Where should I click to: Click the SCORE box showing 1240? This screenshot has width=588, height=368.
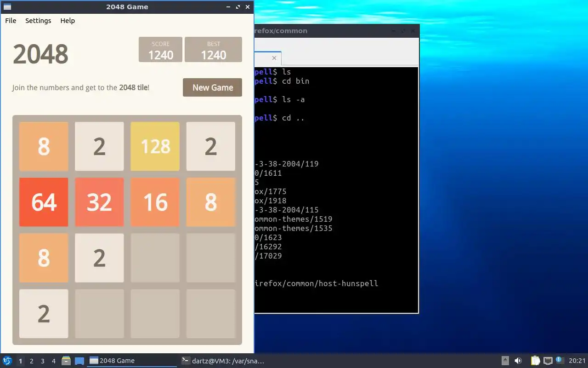pos(161,49)
